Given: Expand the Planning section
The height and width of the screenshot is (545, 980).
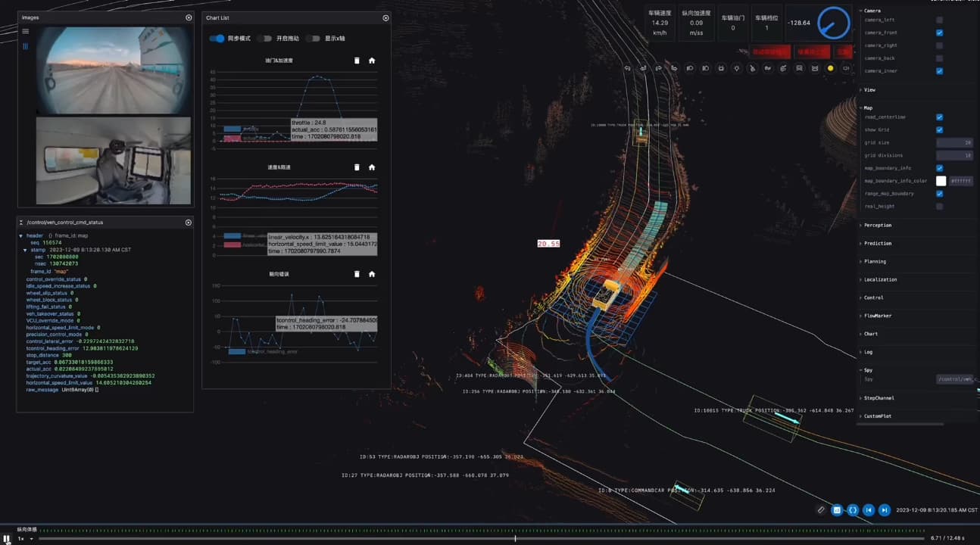Looking at the screenshot, I should [875, 261].
